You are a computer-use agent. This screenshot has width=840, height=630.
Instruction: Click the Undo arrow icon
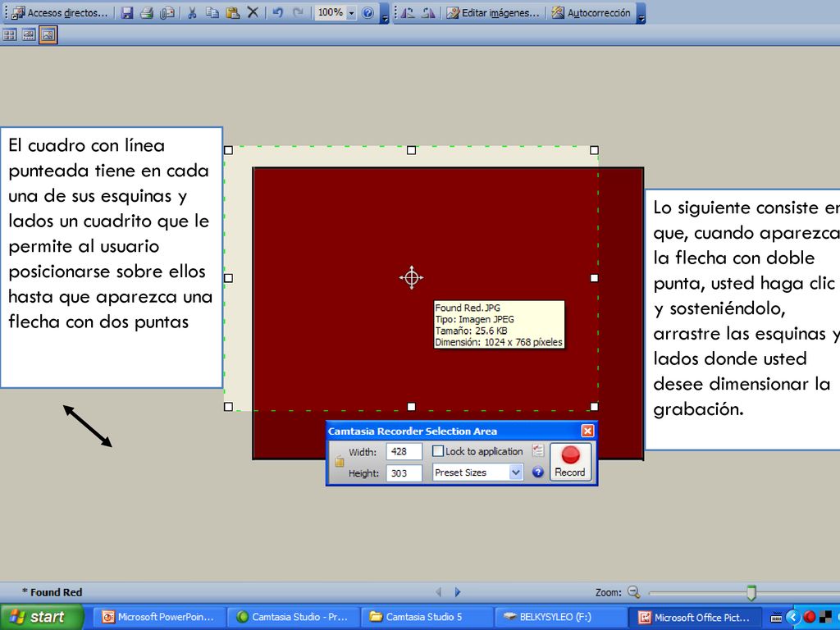pyautogui.click(x=277, y=13)
